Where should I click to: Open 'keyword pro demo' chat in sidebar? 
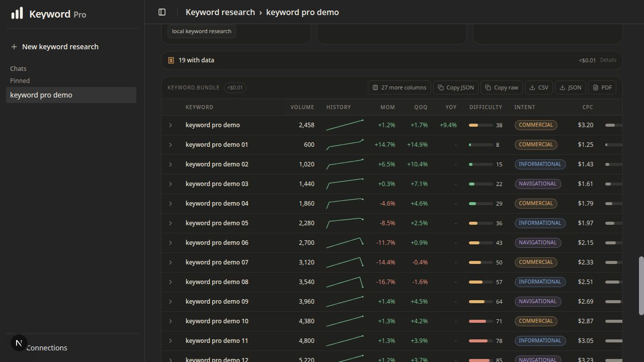pyautogui.click(x=71, y=95)
